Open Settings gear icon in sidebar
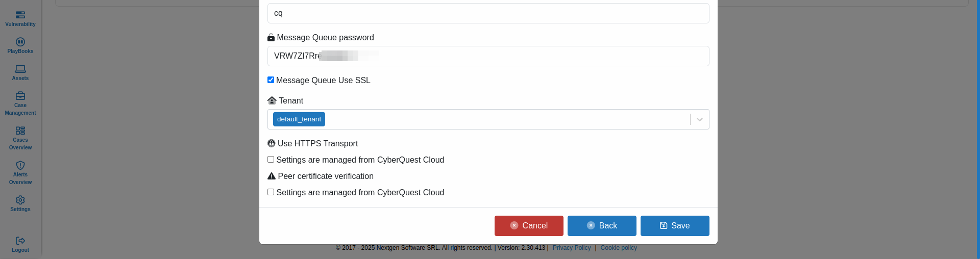Image resolution: width=980 pixels, height=259 pixels. (20, 200)
